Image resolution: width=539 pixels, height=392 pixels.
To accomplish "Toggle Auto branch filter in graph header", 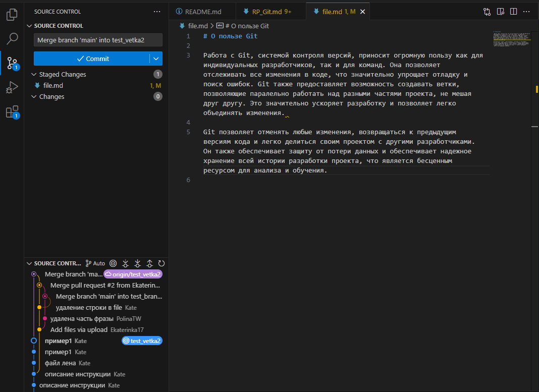I will click(95, 263).
